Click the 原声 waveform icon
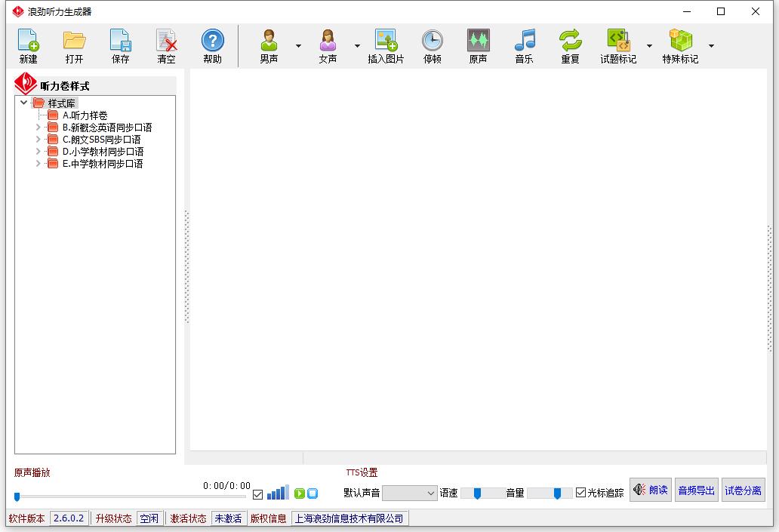 click(479, 40)
